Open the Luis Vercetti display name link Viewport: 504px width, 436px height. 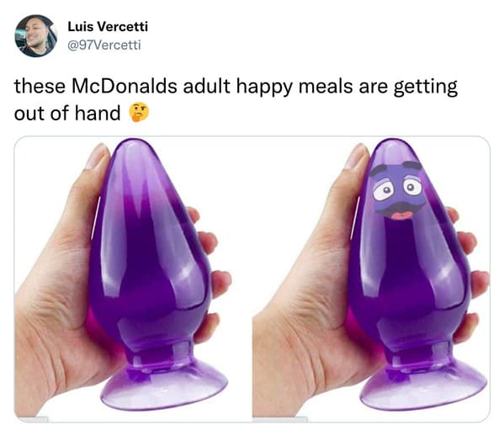(x=108, y=26)
